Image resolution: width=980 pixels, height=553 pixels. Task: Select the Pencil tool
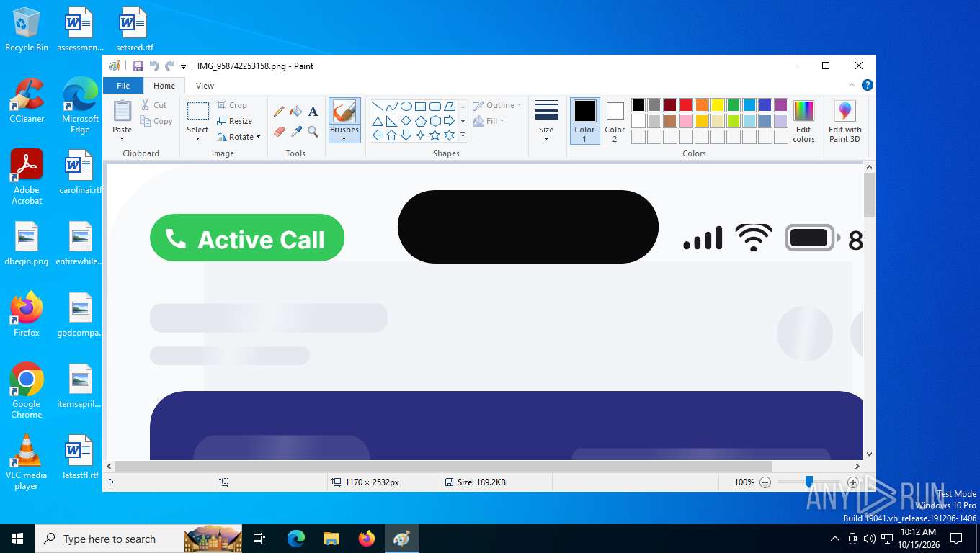point(279,112)
